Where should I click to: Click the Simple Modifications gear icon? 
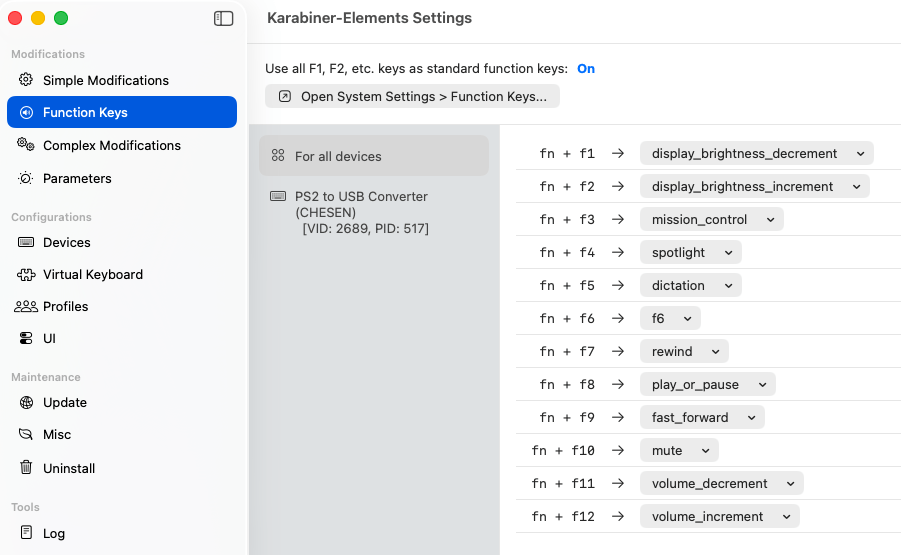click(x=26, y=80)
